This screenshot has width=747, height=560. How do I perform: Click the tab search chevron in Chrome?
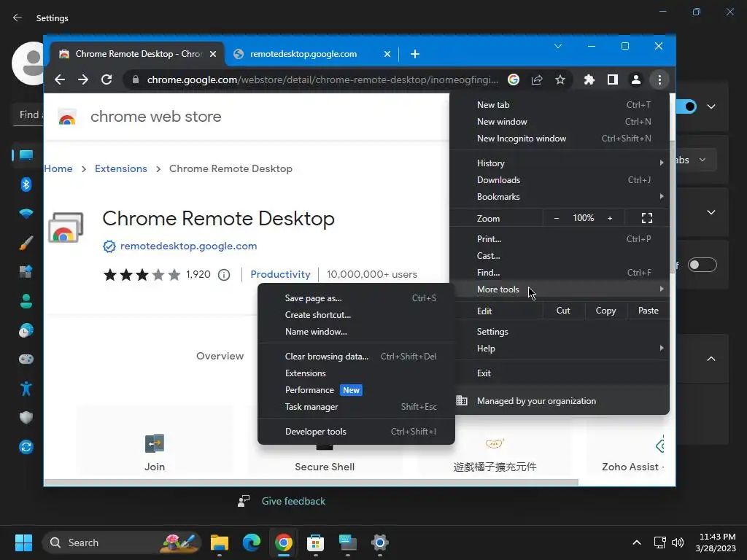558,46
